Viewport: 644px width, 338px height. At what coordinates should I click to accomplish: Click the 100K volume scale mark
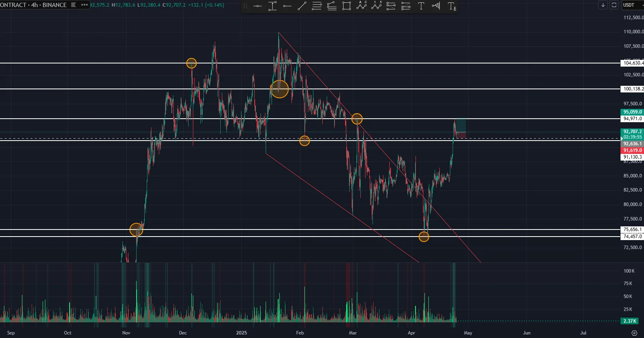click(x=629, y=271)
